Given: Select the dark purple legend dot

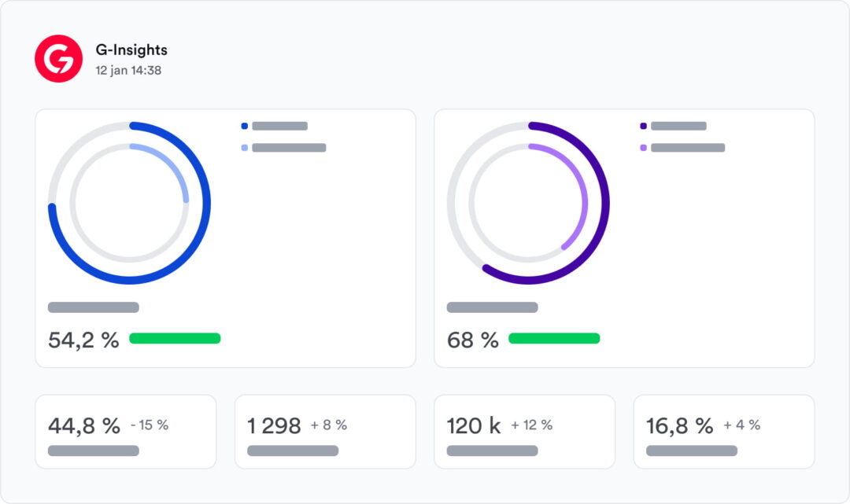Looking at the screenshot, I should pos(644,126).
